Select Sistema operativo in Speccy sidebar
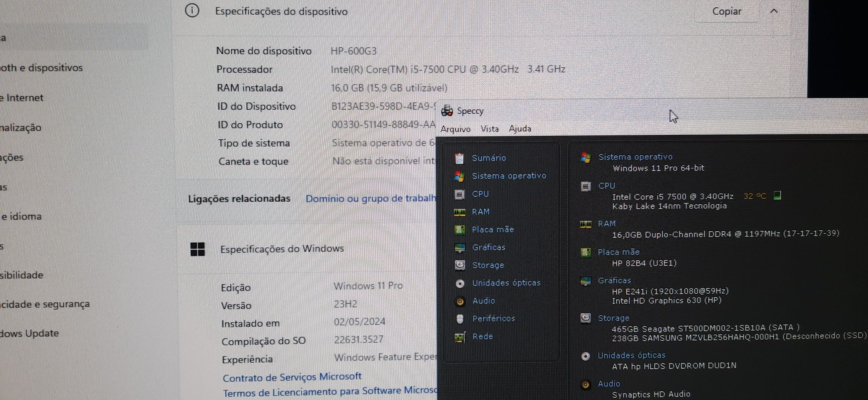This screenshot has width=868, height=400. pyautogui.click(x=509, y=176)
